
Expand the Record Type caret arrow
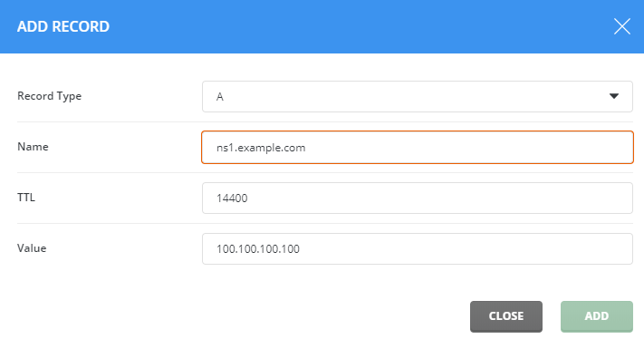pos(613,96)
